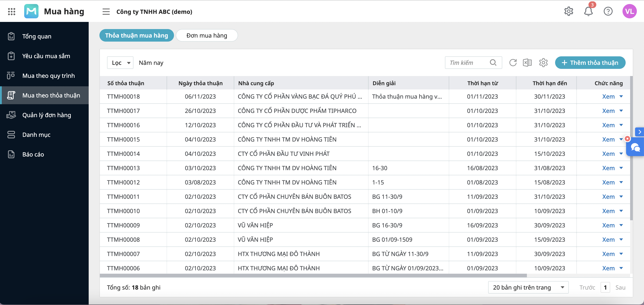The image size is (644, 305).
Task: Click the search magnifier icon
Action: click(493, 62)
